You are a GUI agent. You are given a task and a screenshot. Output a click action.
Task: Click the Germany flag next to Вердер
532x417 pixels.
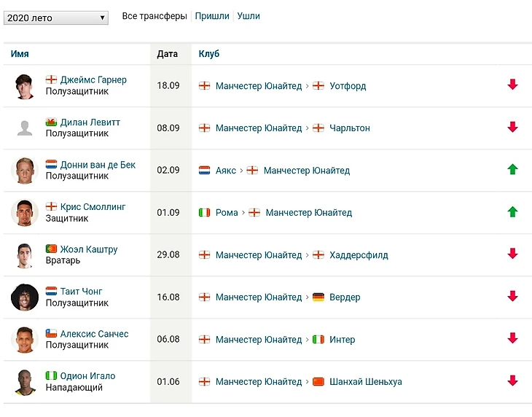coord(318,297)
